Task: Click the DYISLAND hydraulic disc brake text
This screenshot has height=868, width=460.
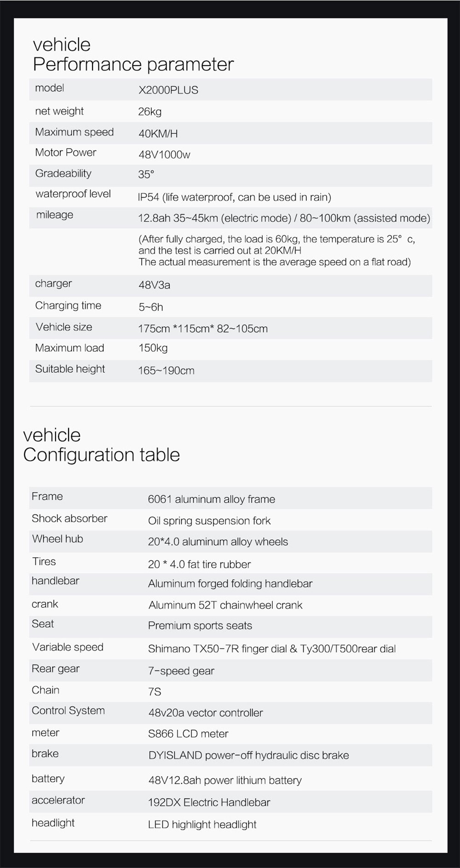Action: click(x=248, y=755)
